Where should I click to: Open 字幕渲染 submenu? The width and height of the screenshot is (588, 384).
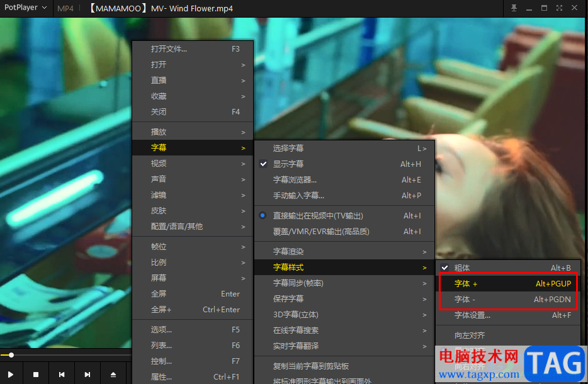click(344, 252)
